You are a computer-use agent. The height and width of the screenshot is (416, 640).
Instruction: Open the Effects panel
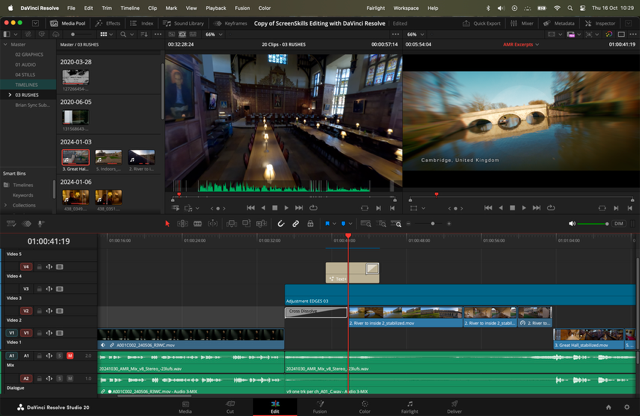click(x=108, y=23)
